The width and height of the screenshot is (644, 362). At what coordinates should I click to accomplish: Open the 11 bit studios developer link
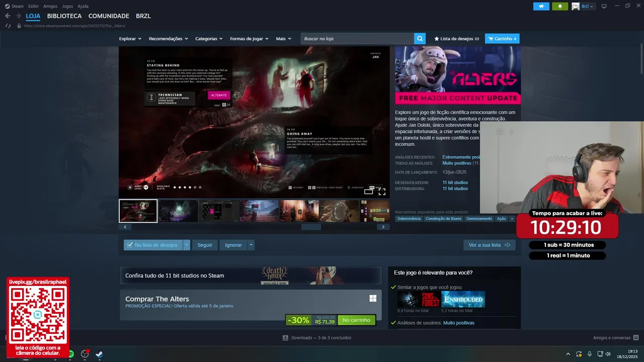(455, 183)
